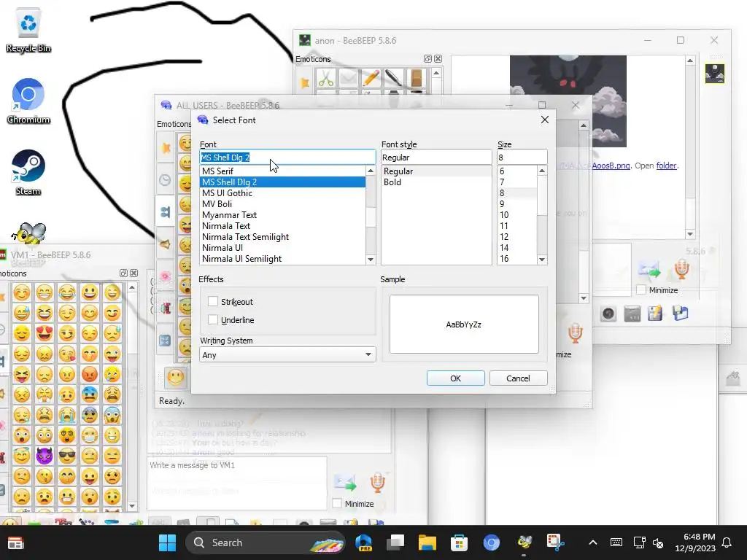
Task: Choose the medical mask face emoticon
Action: (x=90, y=435)
